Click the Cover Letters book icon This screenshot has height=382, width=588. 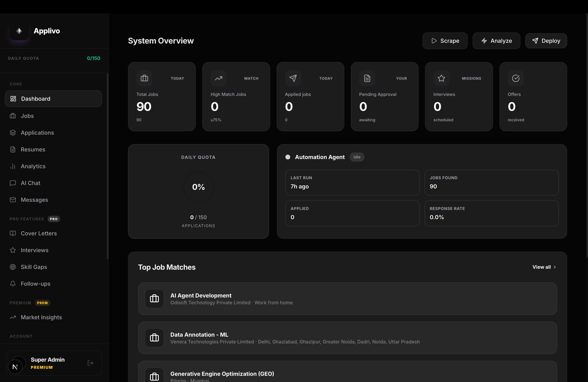(13, 233)
